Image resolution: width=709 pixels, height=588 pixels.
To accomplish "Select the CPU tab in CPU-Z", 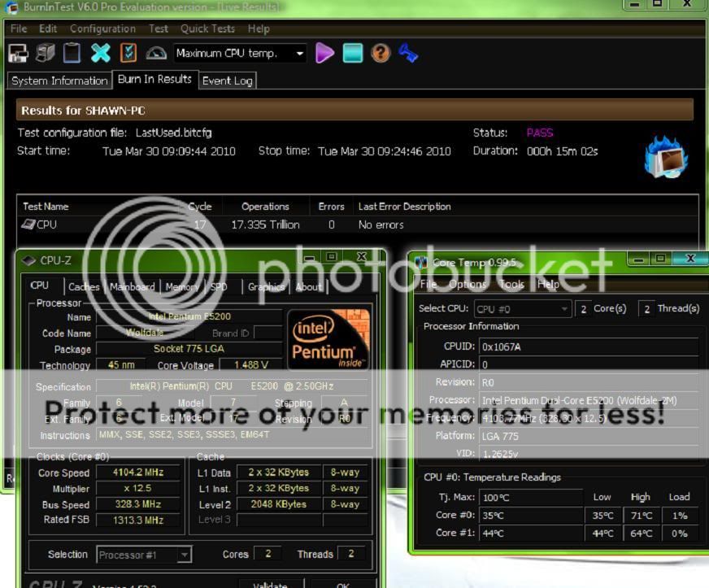I will (39, 285).
